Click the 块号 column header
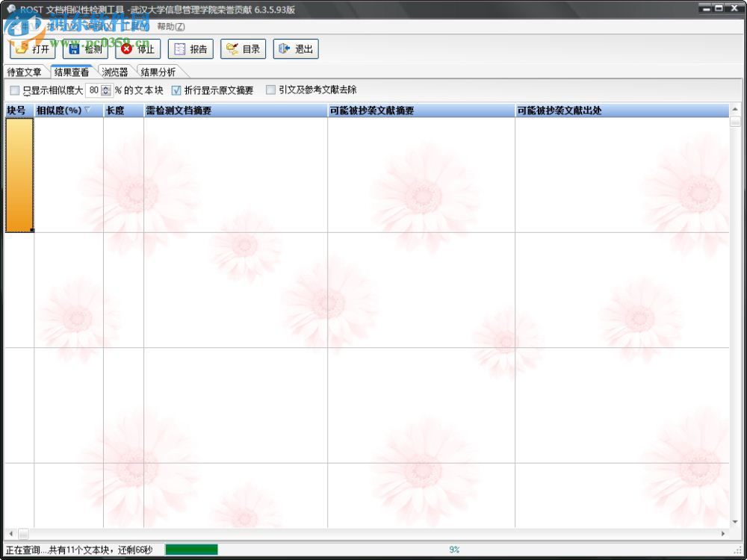 pos(17,110)
